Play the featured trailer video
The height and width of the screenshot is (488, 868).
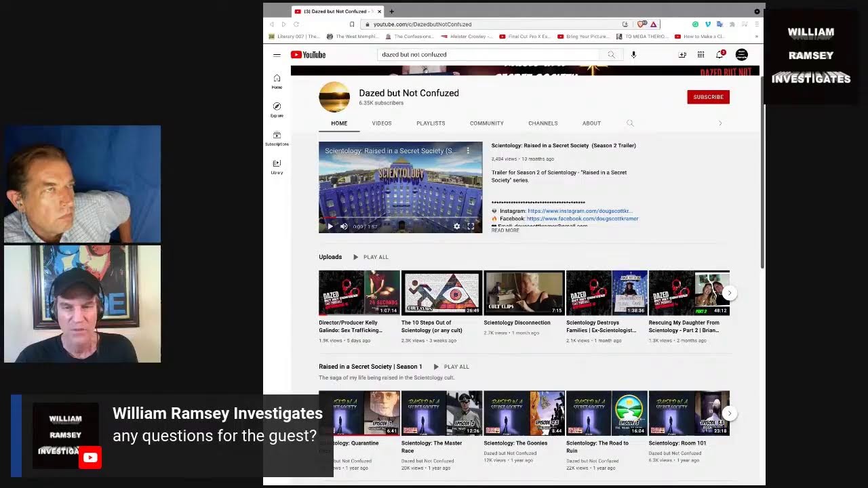(x=330, y=226)
